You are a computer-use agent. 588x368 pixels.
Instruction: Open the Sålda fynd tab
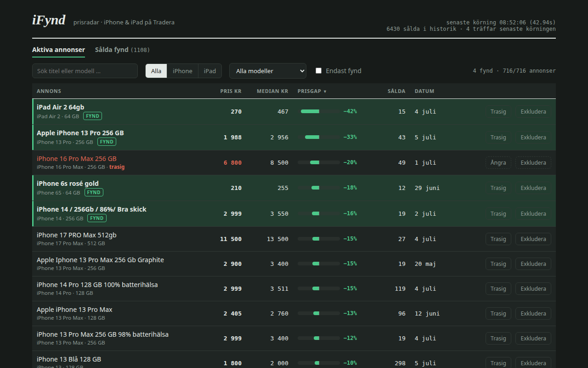[x=122, y=50]
